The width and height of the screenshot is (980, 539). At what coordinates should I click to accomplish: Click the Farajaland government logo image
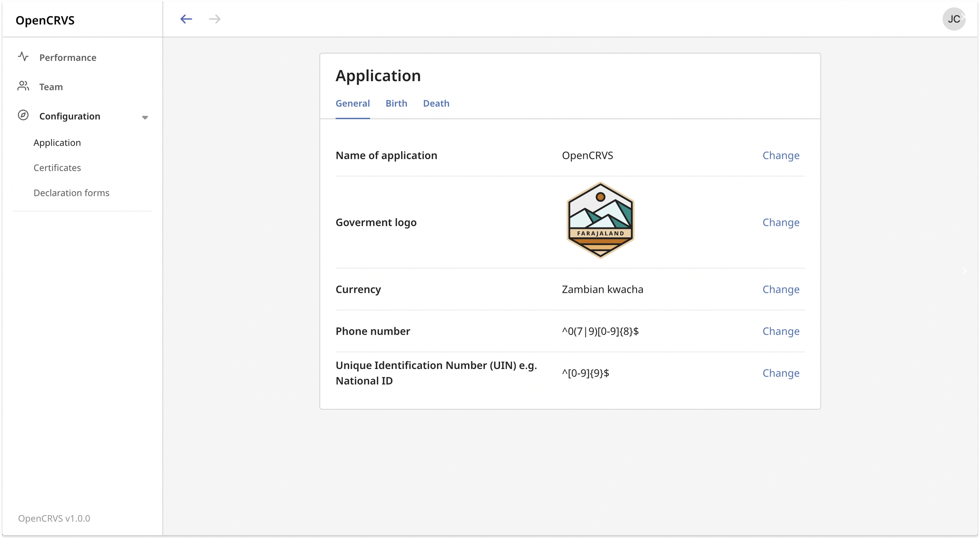point(600,220)
